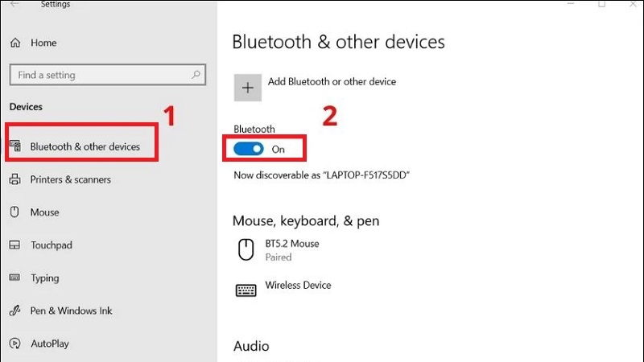
Task: Go to Typing settings
Action: pos(45,278)
